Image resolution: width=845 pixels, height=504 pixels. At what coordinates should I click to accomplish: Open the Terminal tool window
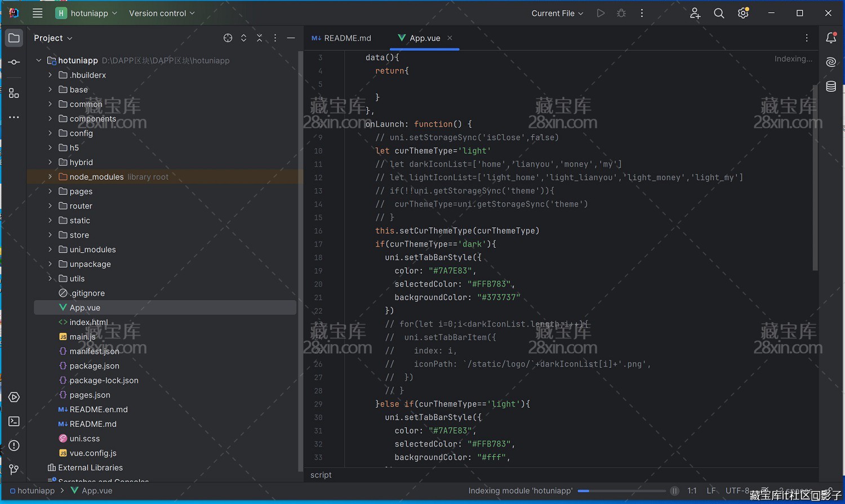[14, 421]
